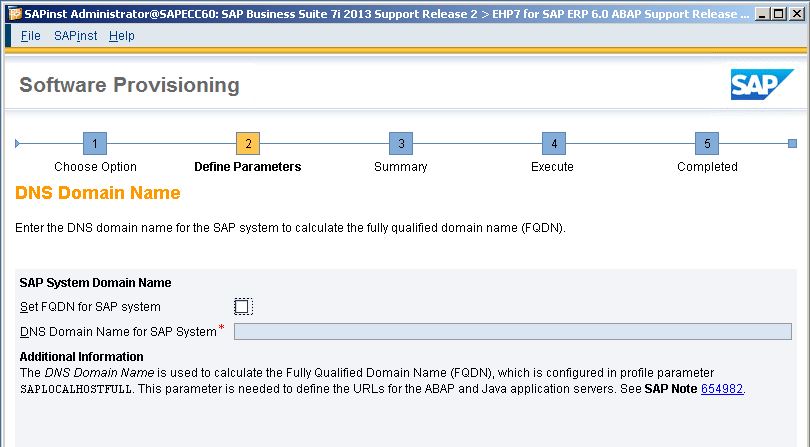The image size is (810, 447).
Task: Open the Help menu
Action: point(121,36)
